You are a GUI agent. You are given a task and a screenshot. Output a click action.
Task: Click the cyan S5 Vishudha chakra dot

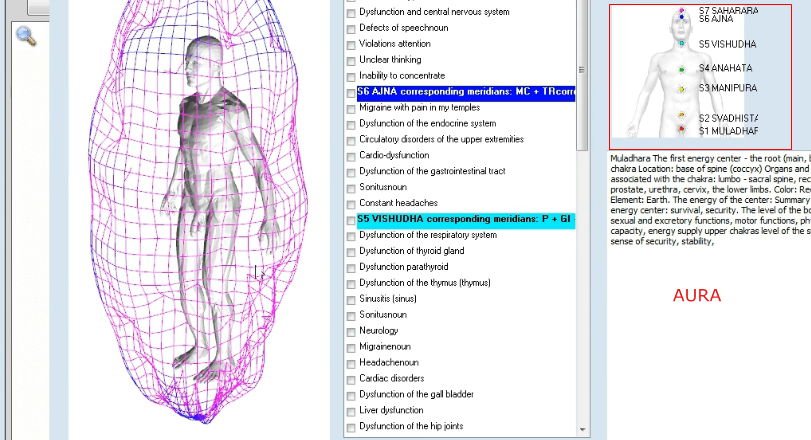tap(683, 44)
